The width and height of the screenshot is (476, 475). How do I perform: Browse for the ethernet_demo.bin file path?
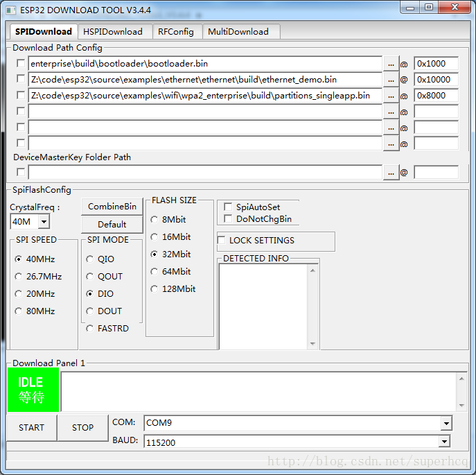pyautogui.click(x=391, y=80)
